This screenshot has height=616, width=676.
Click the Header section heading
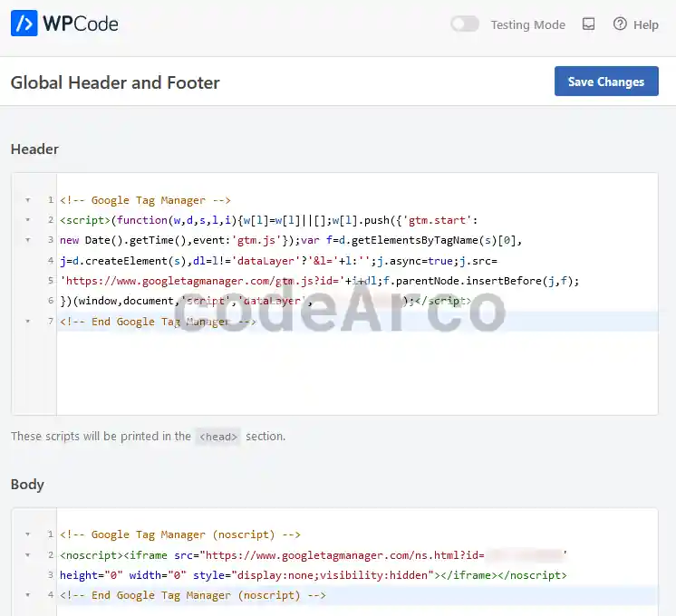(x=34, y=149)
